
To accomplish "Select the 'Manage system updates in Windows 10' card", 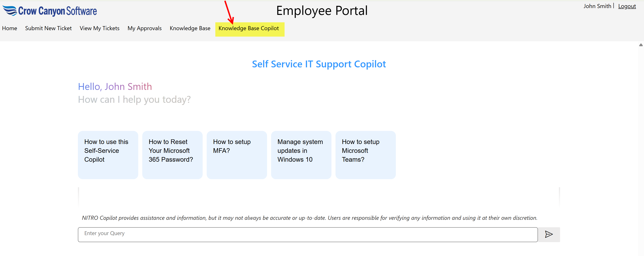I will 301,155.
